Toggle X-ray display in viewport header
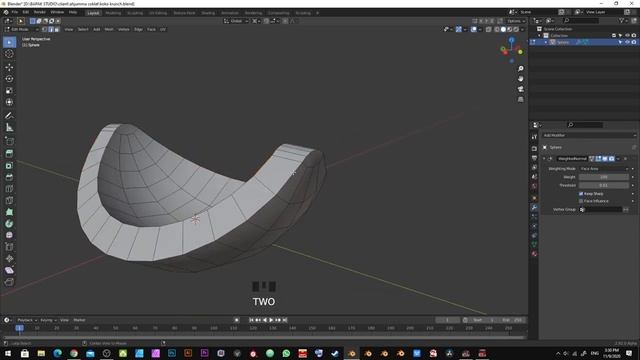This screenshot has height=360, width=640. coord(489,29)
